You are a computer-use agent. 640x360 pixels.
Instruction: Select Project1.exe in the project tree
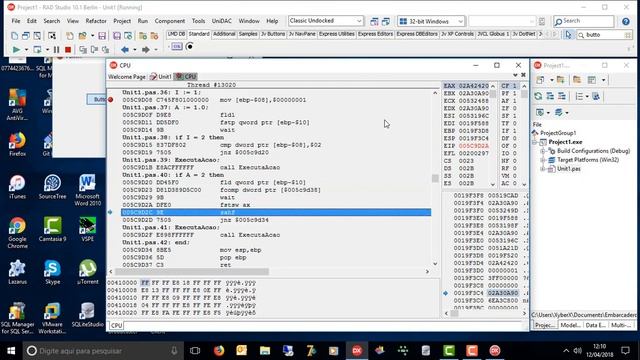565,142
